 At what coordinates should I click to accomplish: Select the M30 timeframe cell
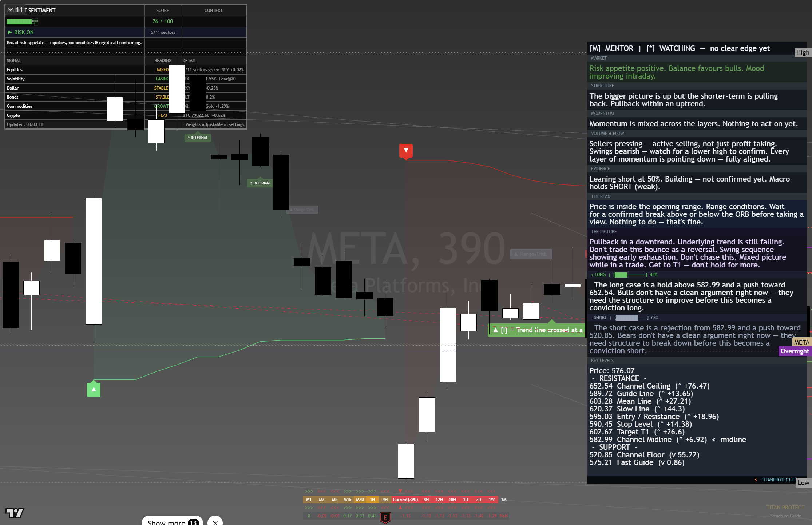point(360,500)
